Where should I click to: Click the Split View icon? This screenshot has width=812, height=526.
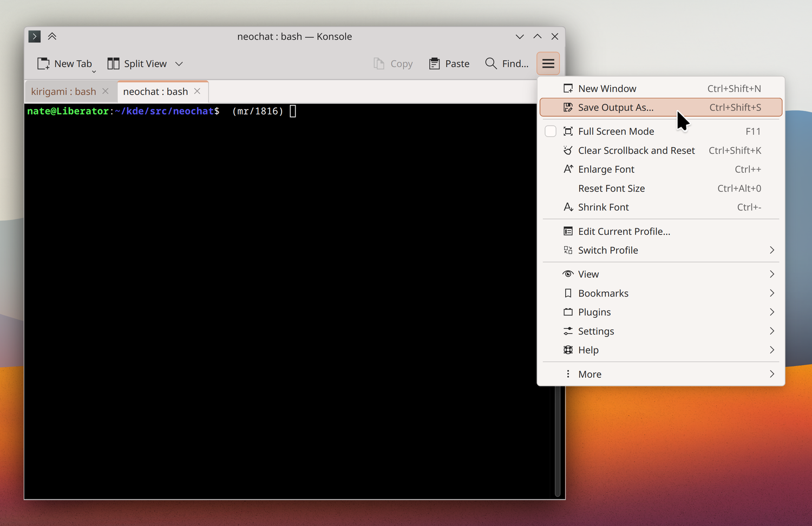pyautogui.click(x=113, y=64)
